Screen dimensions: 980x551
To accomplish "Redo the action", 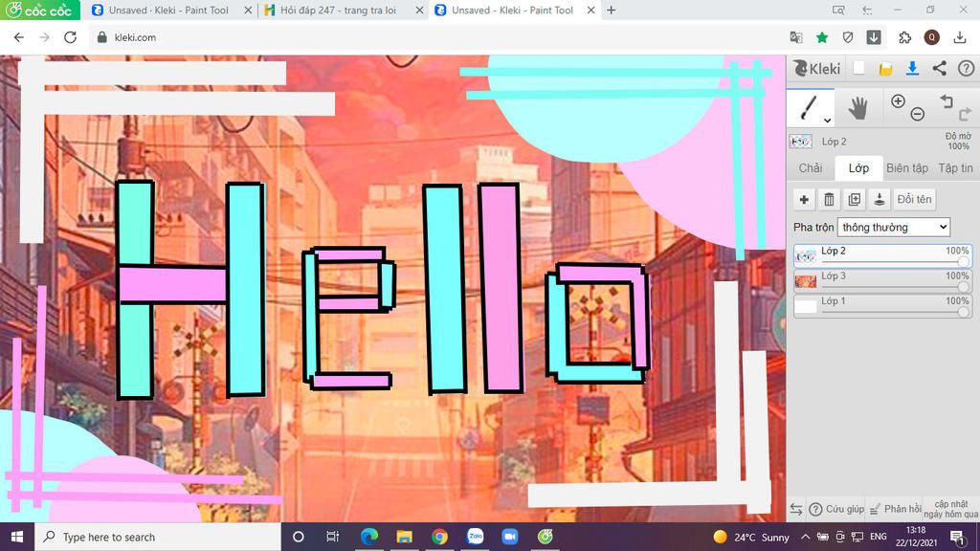I will tap(965, 114).
